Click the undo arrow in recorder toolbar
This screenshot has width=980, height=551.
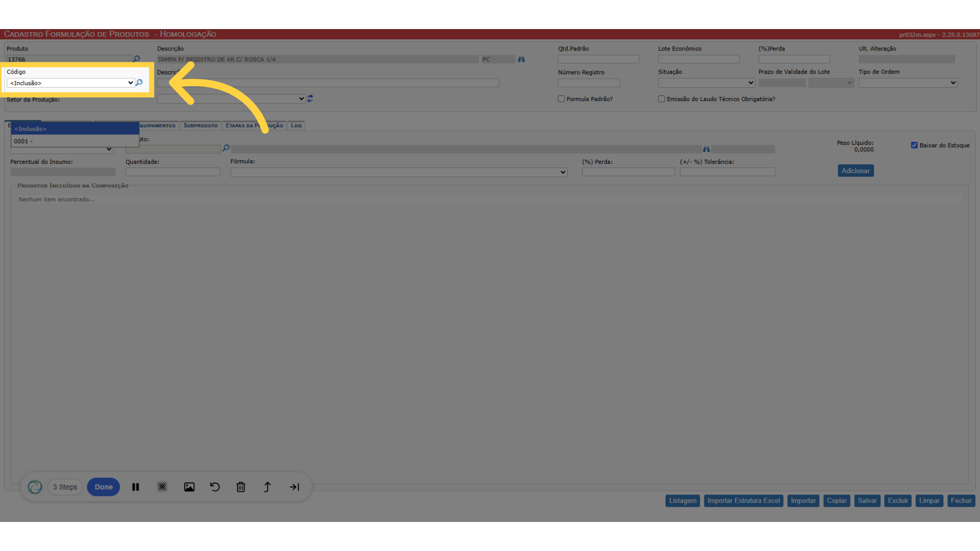click(215, 487)
